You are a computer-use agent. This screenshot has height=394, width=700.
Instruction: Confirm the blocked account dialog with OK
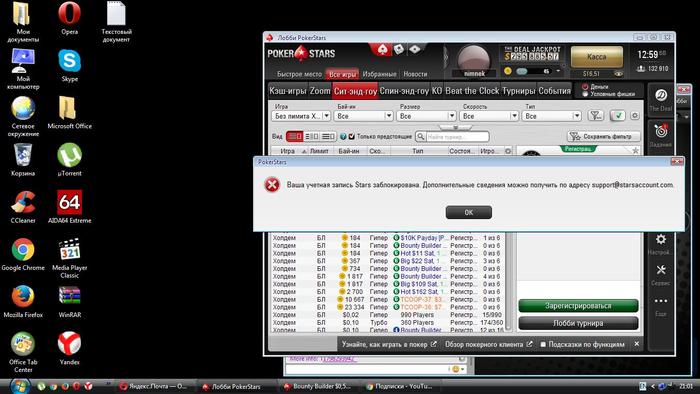(x=469, y=212)
